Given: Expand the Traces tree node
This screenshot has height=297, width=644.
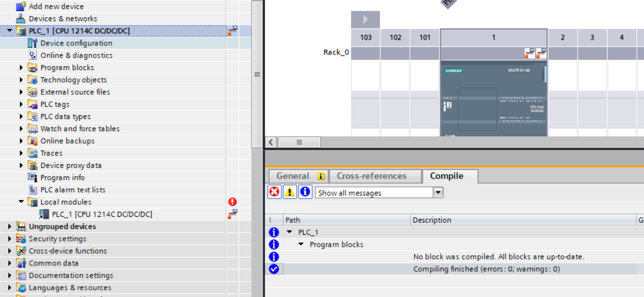Looking at the screenshot, I should 22,153.
